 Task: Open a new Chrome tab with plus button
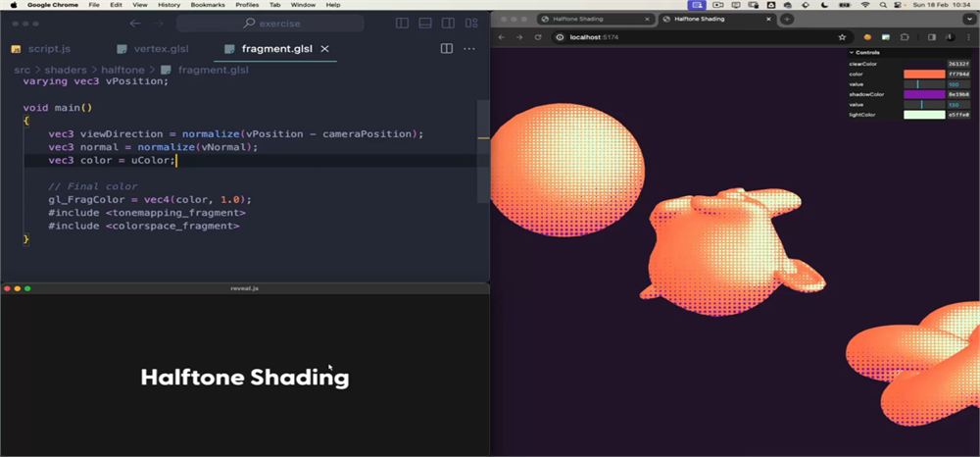pos(787,19)
